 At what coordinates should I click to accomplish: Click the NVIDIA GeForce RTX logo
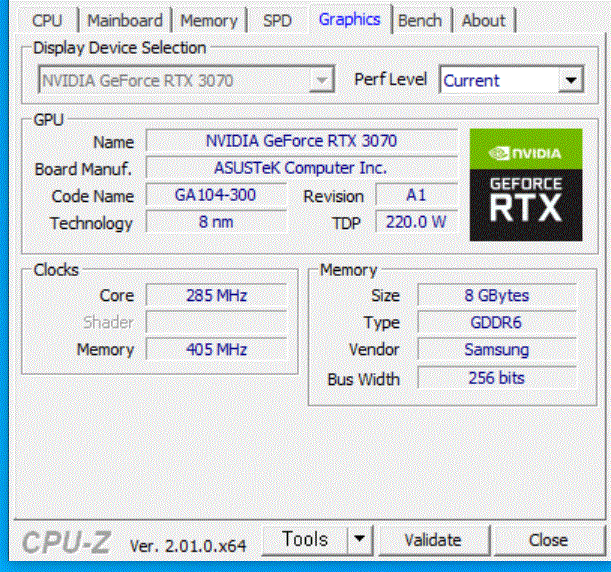tap(526, 185)
